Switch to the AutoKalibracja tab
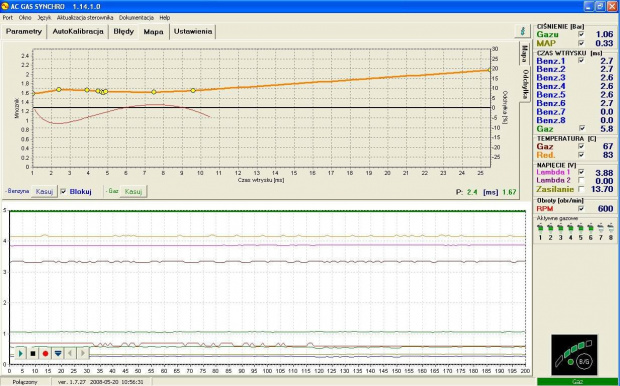This screenshot has width=620, height=386. [78, 32]
